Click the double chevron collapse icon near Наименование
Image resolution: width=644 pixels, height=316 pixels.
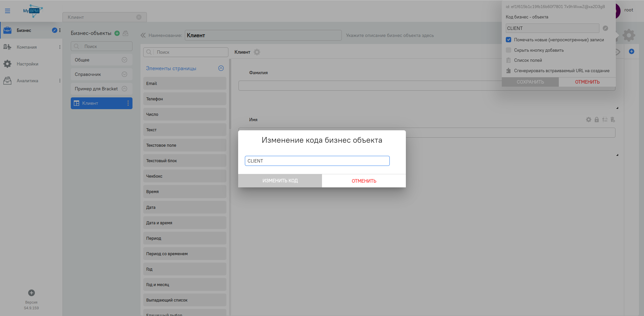pyautogui.click(x=143, y=35)
